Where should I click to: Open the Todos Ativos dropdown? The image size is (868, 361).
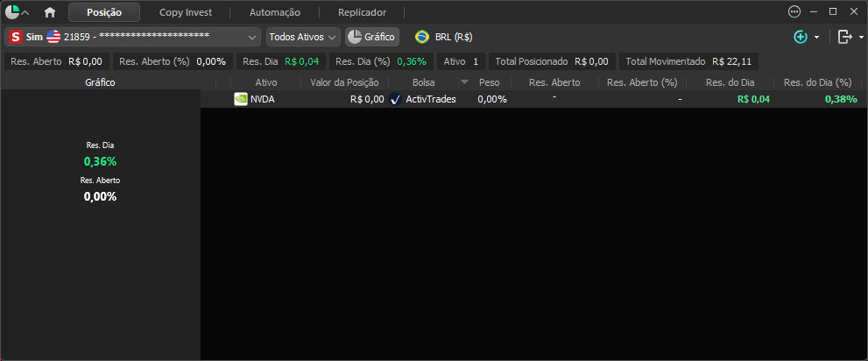(x=303, y=37)
